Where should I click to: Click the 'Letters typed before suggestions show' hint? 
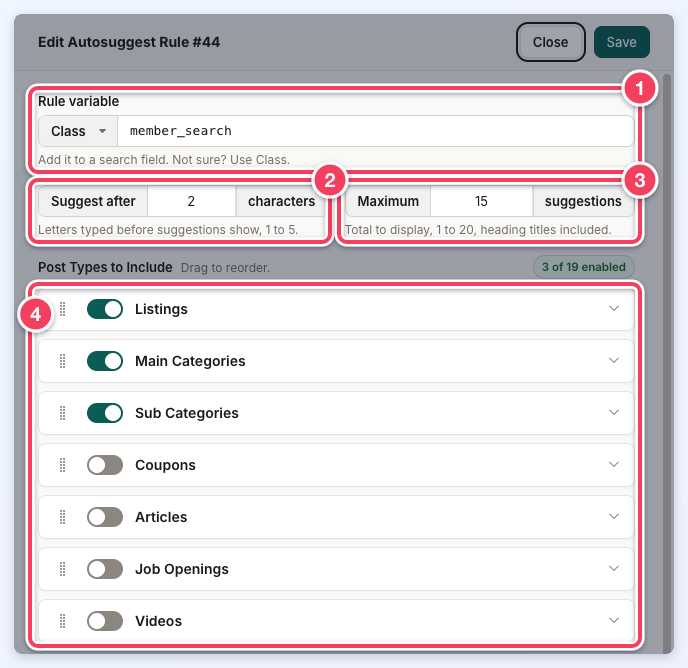pyautogui.click(x=168, y=230)
